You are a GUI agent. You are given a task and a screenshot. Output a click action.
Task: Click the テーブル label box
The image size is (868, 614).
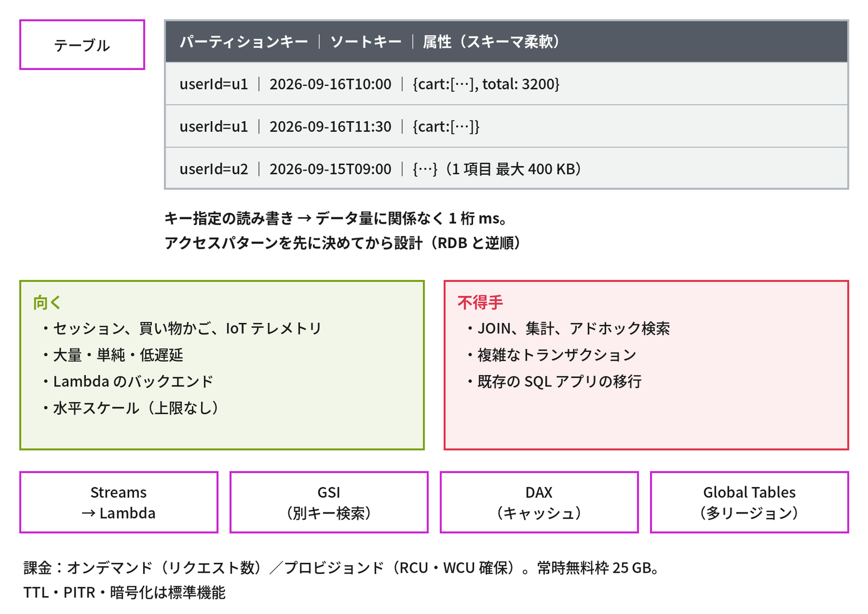(x=82, y=45)
